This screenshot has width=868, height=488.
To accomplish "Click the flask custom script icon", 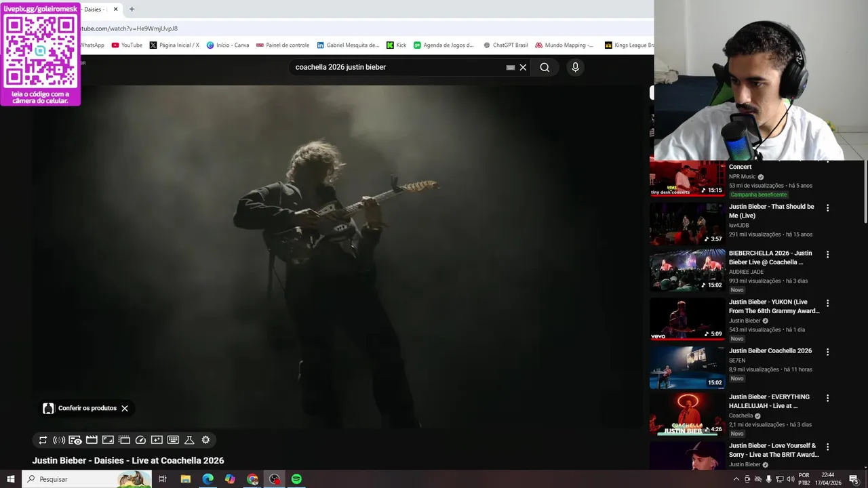I will 189,440.
